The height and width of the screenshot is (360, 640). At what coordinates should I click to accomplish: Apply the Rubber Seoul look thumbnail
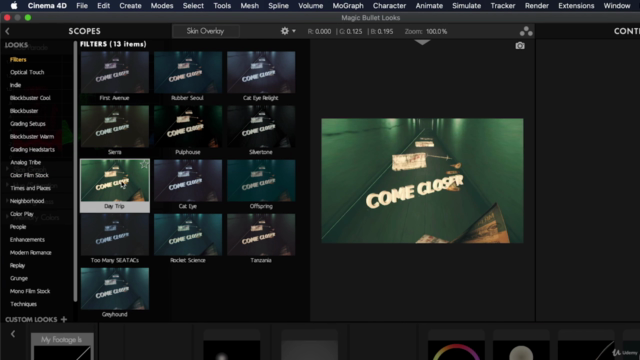click(188, 72)
